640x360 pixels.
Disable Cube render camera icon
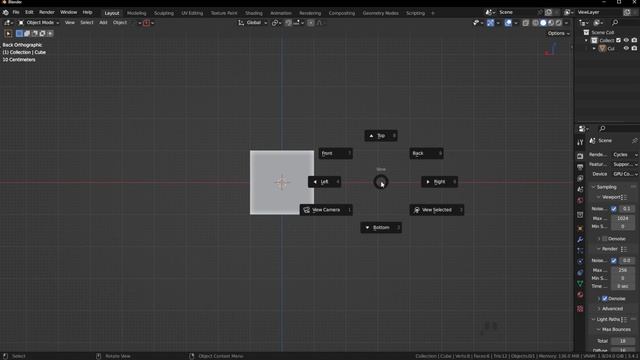point(634,49)
